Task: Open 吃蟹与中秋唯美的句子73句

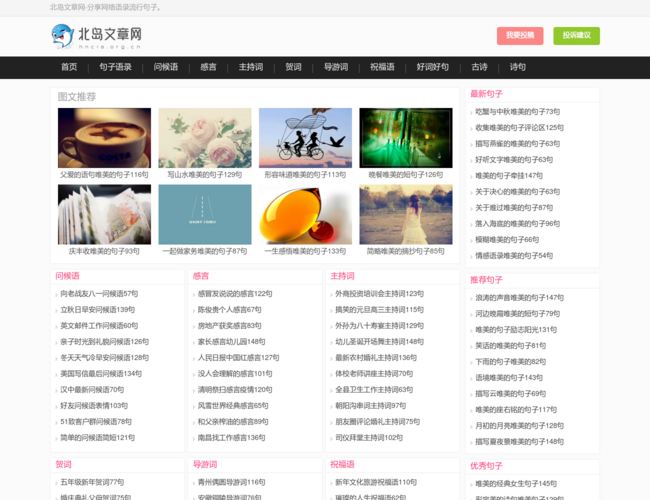Action: tap(517, 112)
